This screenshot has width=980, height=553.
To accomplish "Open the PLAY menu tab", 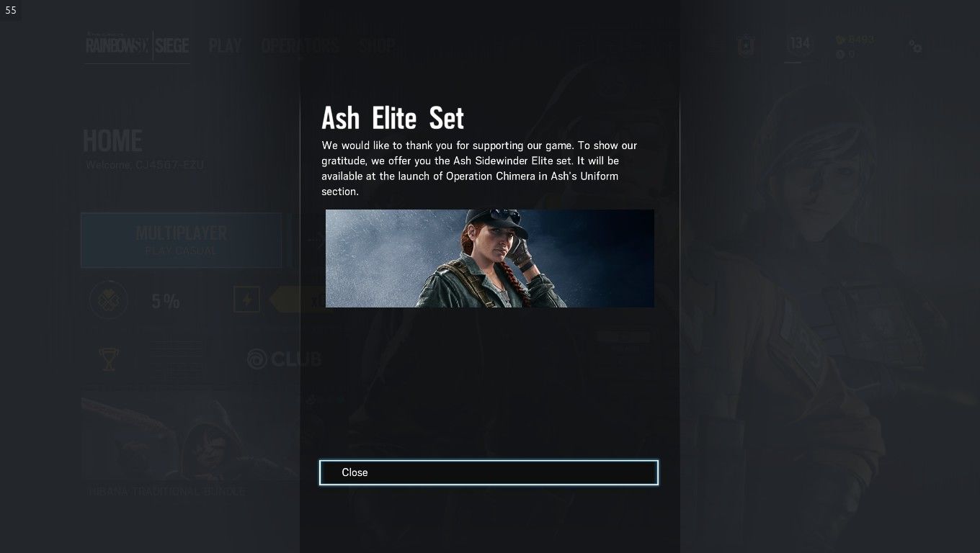I will click(x=225, y=46).
